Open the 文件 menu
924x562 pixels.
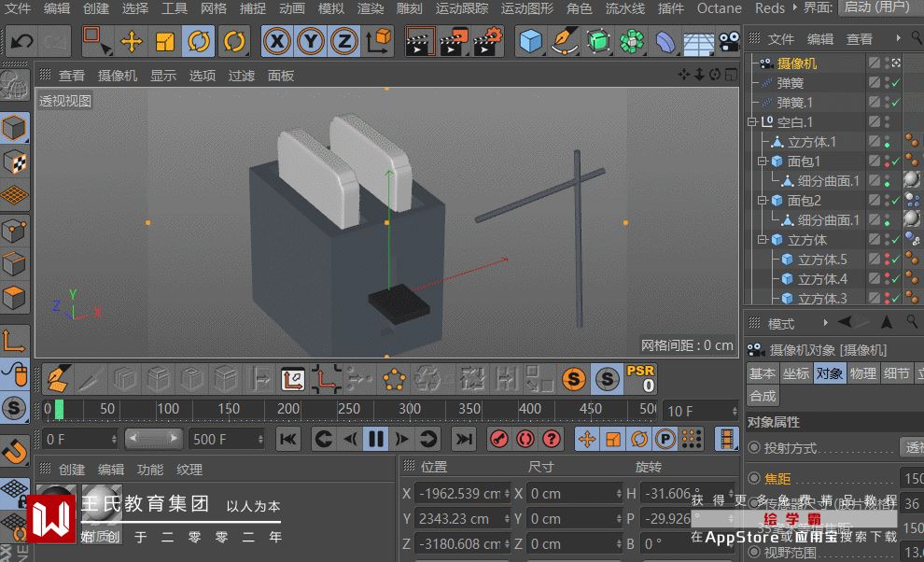[17, 8]
